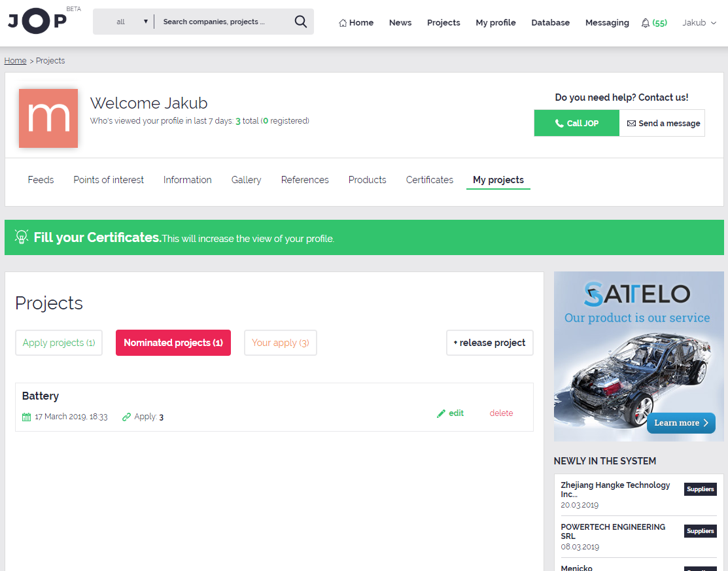The height and width of the screenshot is (571, 728).
Task: Click the date '08.03.2019'
Action: [580, 547]
